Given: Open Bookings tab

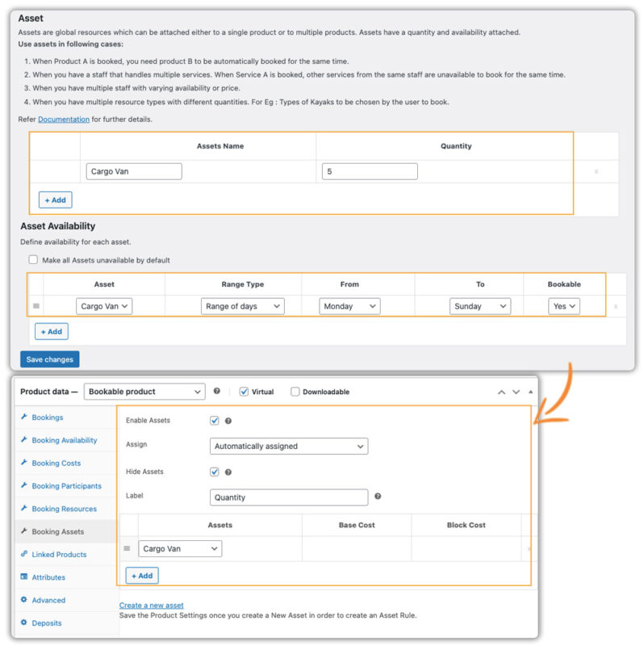Looking at the screenshot, I should [x=48, y=417].
